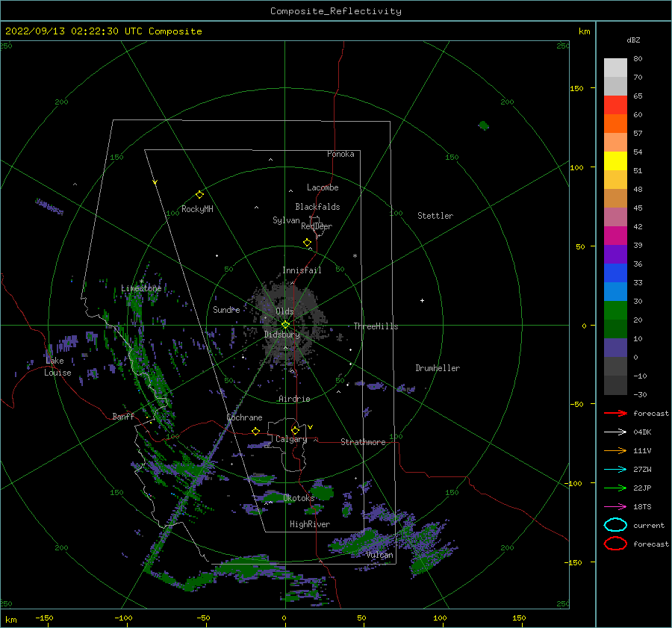This screenshot has height=628, width=672.
Task: Click the isolated green echo in the northeast
Action: click(483, 125)
